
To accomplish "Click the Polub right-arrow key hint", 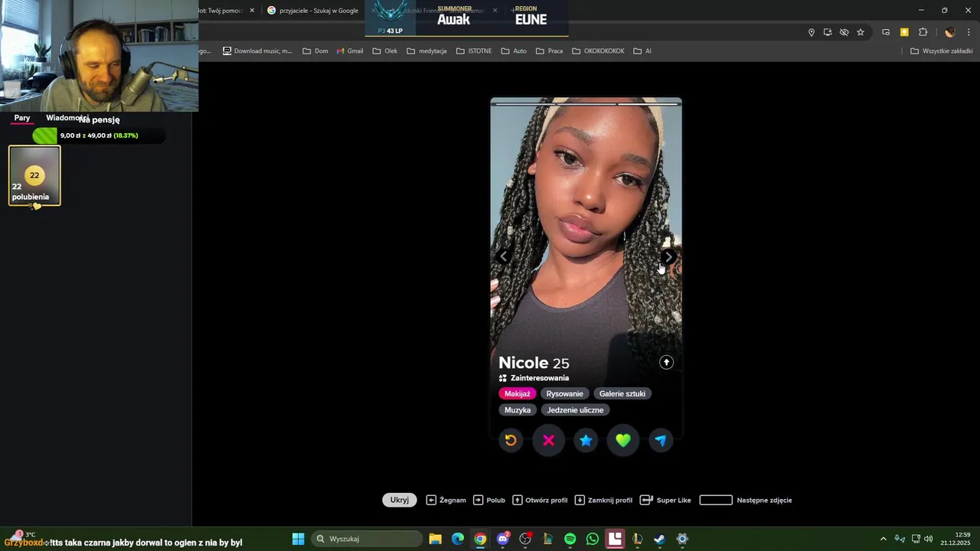I will tap(489, 500).
